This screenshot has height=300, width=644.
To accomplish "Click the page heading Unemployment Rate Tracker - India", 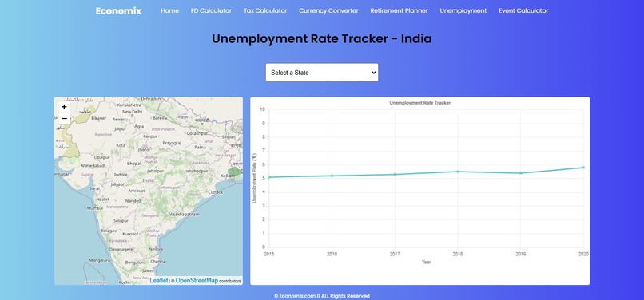I will point(321,39).
